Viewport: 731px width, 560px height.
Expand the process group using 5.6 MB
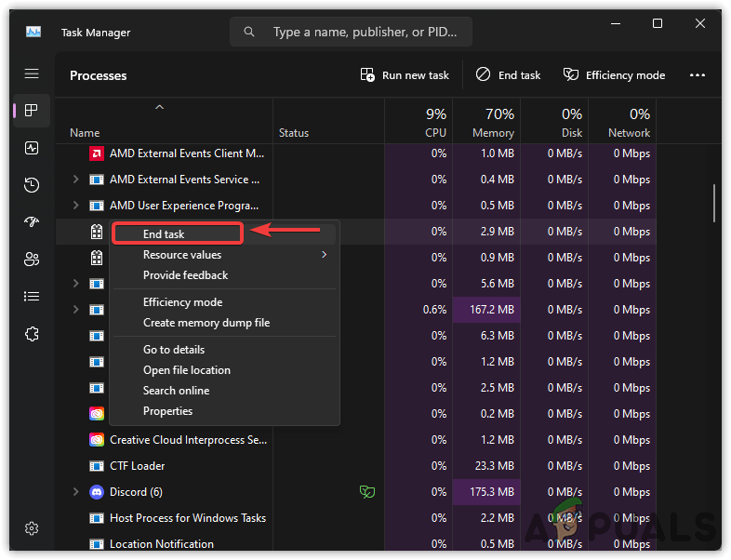75,284
